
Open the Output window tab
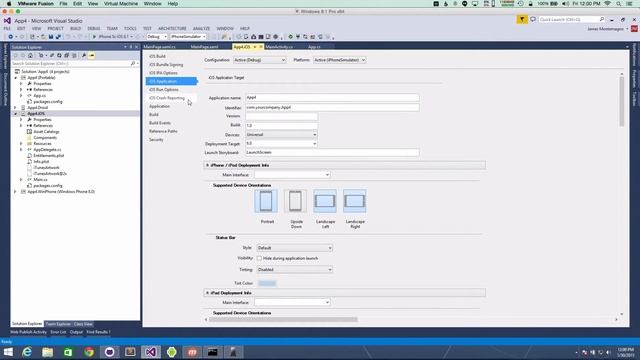(76, 332)
